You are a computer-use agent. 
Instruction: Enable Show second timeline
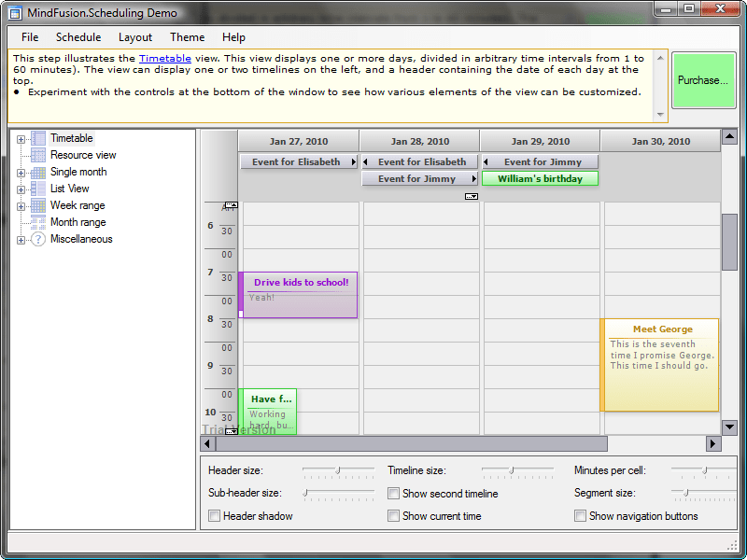pyautogui.click(x=393, y=494)
